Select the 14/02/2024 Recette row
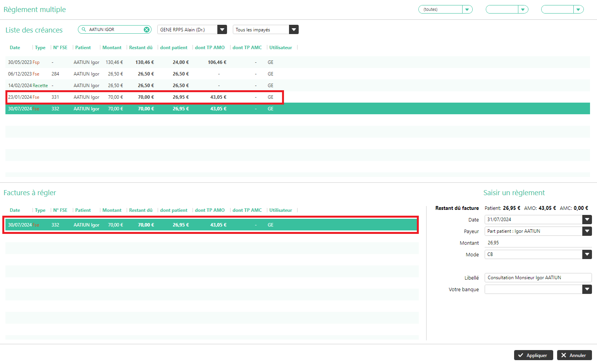This screenshot has height=364, width=597. coord(155,86)
